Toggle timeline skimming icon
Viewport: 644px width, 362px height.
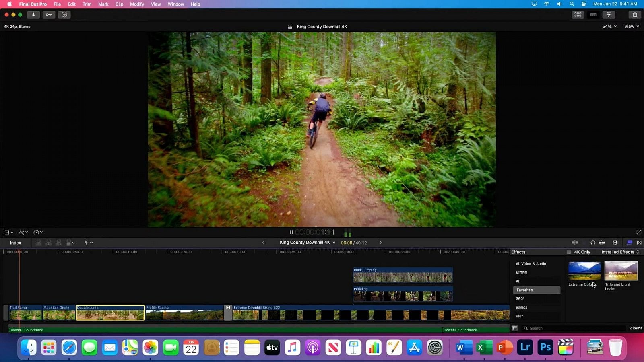coord(575,243)
